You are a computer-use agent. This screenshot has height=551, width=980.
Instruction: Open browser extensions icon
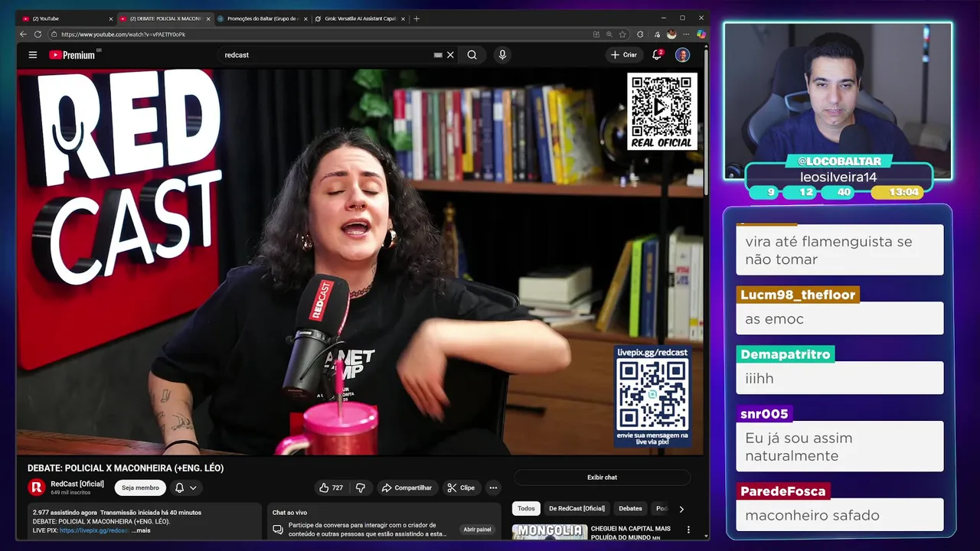click(x=640, y=34)
